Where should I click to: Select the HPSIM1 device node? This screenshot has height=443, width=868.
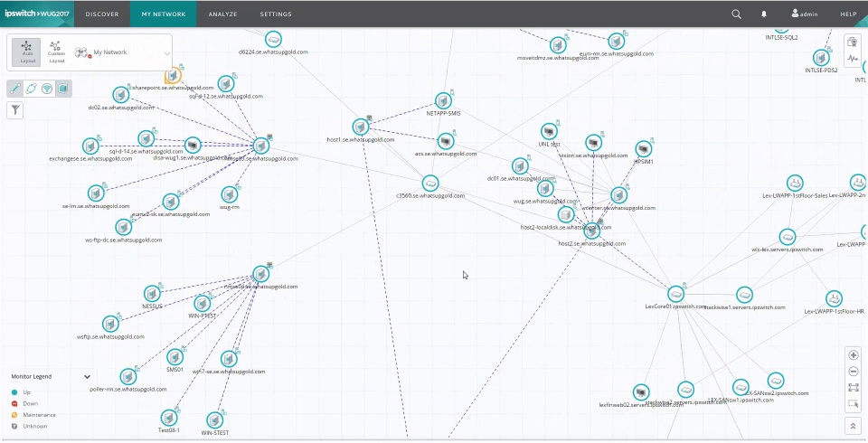[x=643, y=149]
